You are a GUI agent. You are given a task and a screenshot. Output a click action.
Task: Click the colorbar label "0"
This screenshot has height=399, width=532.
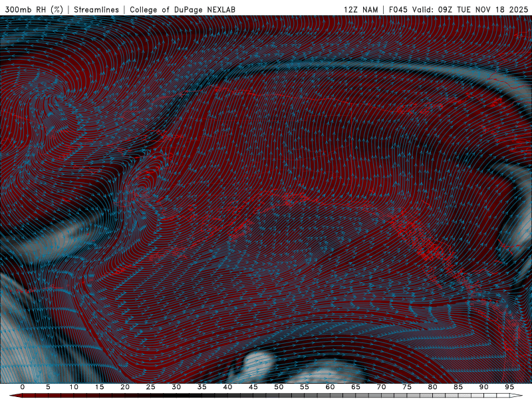(23, 387)
